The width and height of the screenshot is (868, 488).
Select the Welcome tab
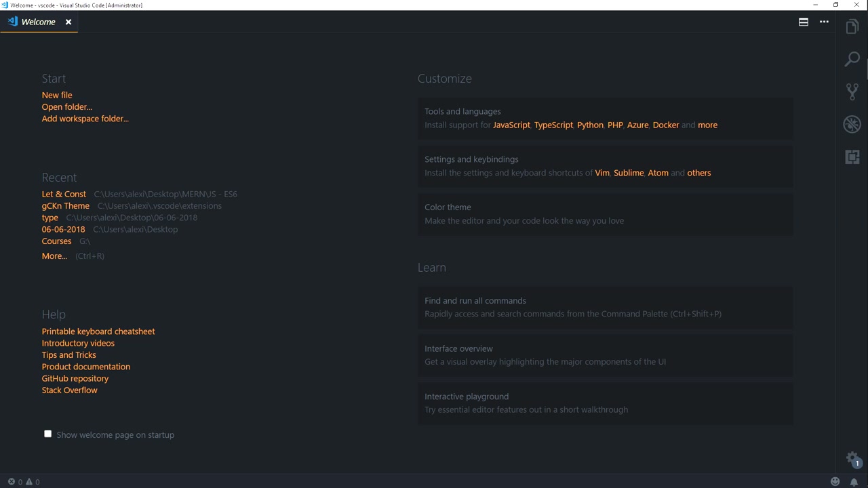tap(39, 22)
